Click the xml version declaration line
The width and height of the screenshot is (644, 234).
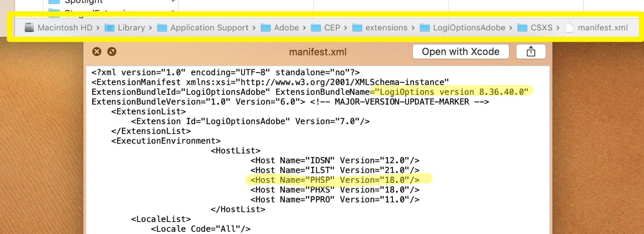(226, 72)
